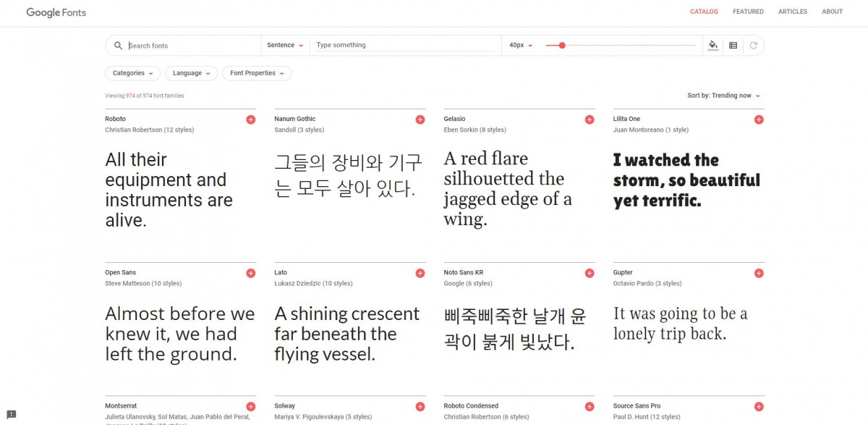The height and width of the screenshot is (425, 868).
Task: Add Lilita One with the plus icon
Action: click(759, 119)
